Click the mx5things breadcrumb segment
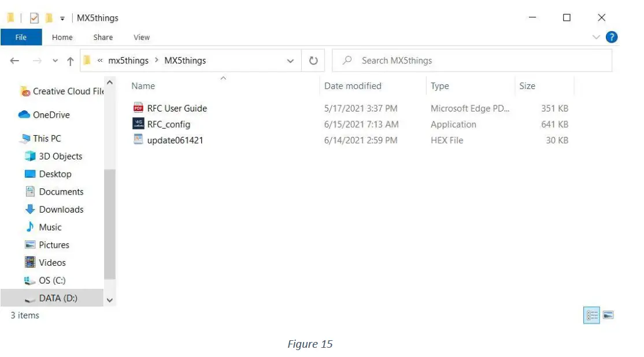Viewport: 644px width, 357px height. pos(128,60)
